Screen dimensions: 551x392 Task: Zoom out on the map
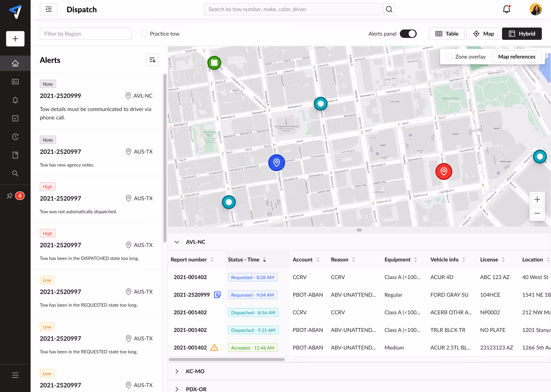pyautogui.click(x=537, y=213)
